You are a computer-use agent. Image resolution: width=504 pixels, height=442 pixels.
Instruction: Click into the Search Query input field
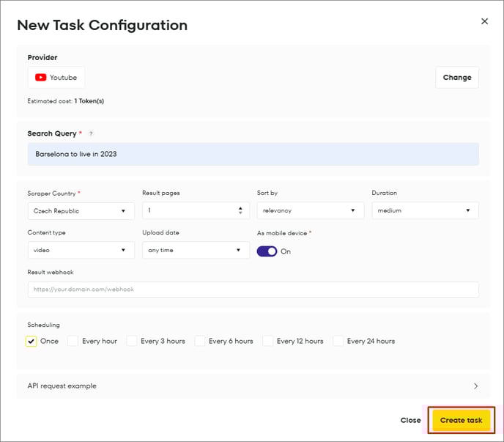253,154
